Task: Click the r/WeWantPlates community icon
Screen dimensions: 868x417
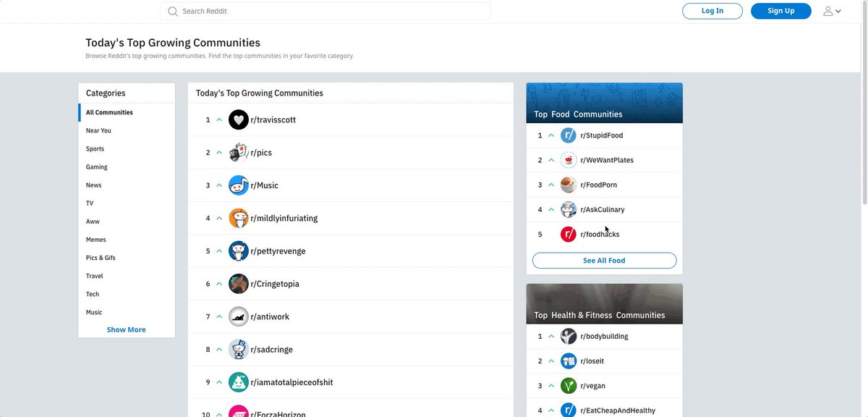Action: click(x=569, y=160)
